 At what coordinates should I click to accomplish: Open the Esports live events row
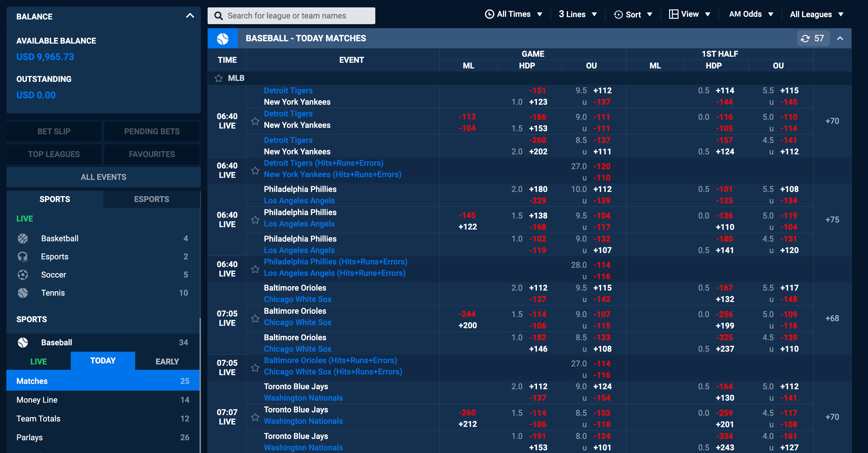[103, 257]
